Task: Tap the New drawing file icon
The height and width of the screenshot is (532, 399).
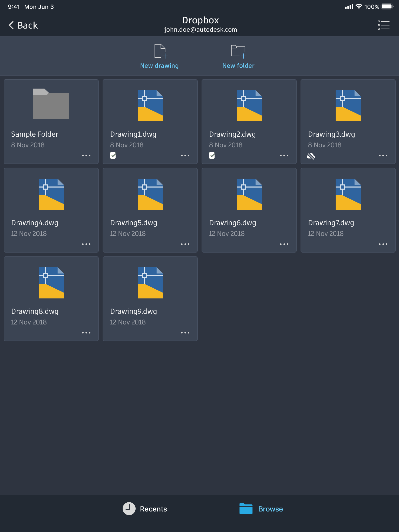Action: coord(161,51)
